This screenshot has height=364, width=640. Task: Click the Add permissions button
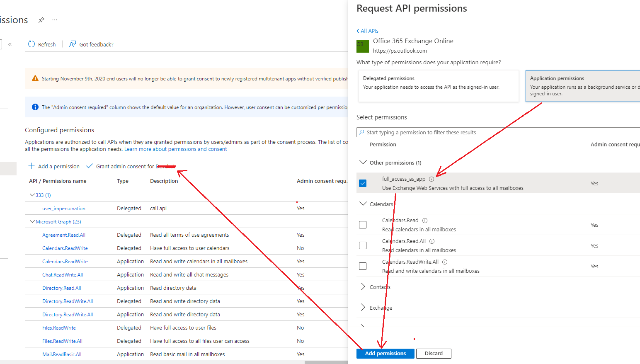point(385,354)
